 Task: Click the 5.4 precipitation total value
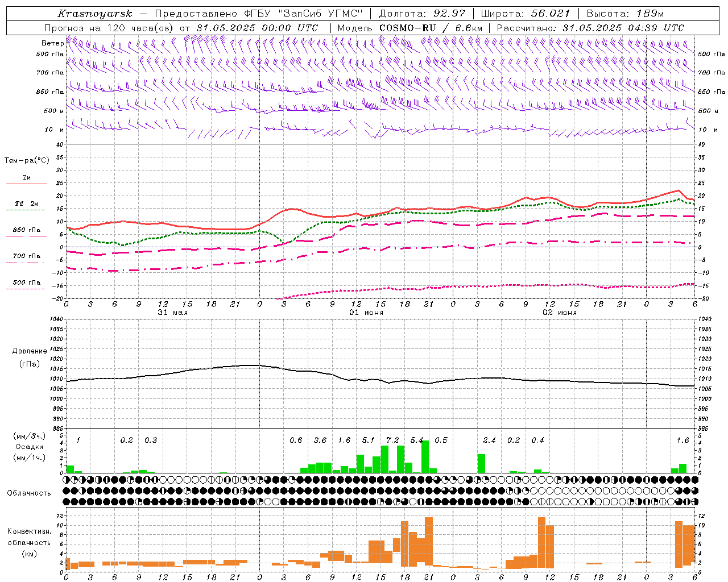(x=417, y=440)
